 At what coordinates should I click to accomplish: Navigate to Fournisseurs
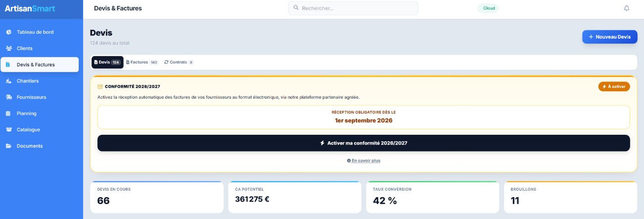39,97
